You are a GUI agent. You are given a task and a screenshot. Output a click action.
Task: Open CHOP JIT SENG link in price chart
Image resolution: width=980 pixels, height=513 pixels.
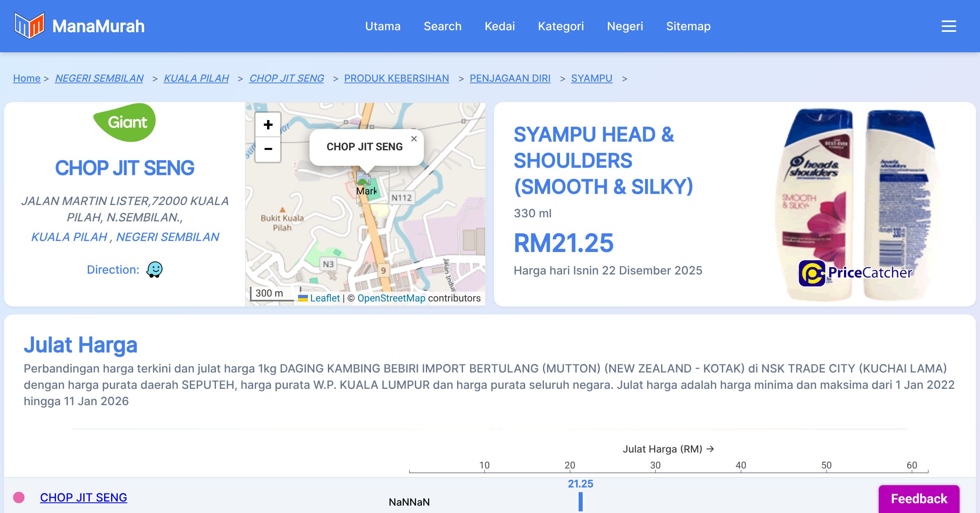click(x=83, y=497)
